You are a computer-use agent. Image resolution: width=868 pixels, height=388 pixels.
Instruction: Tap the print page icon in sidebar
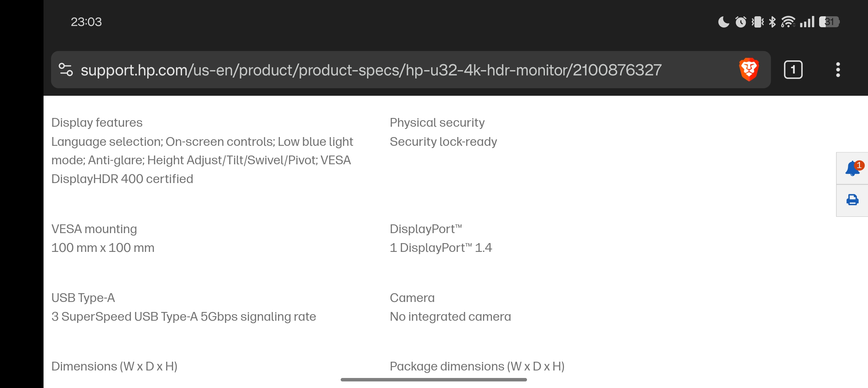(x=852, y=200)
